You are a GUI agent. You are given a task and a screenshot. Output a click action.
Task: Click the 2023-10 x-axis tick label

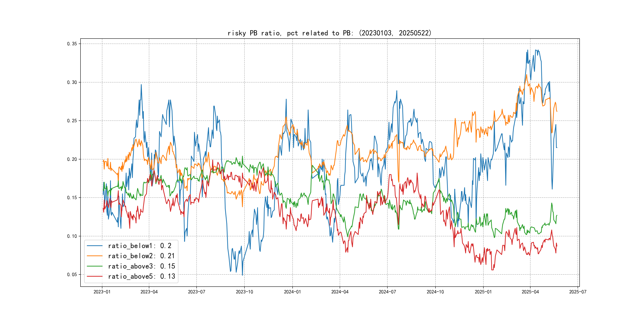244,292
